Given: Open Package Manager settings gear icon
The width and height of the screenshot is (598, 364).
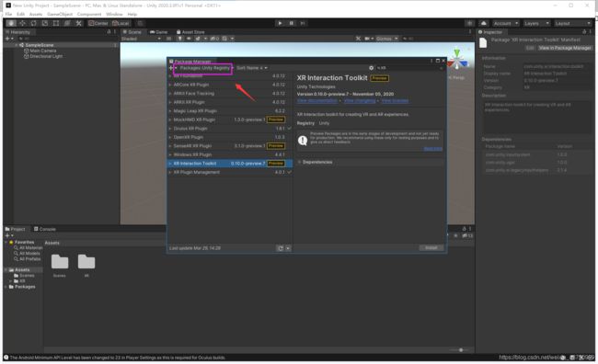Looking at the screenshot, I should [371, 68].
